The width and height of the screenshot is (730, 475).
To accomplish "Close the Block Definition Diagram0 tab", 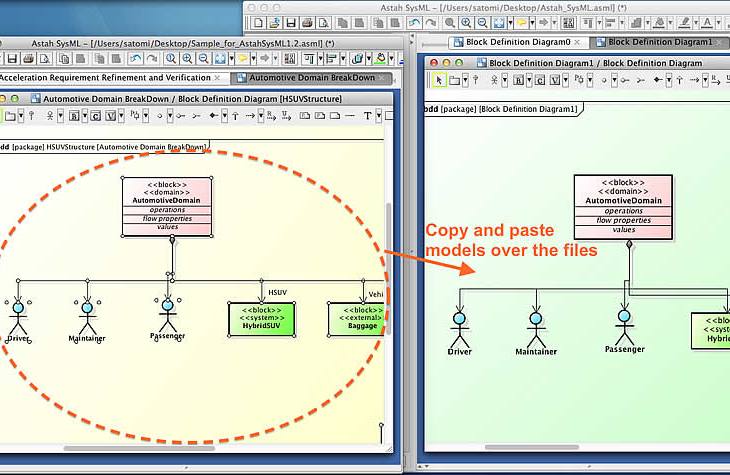I will pyautogui.click(x=577, y=42).
